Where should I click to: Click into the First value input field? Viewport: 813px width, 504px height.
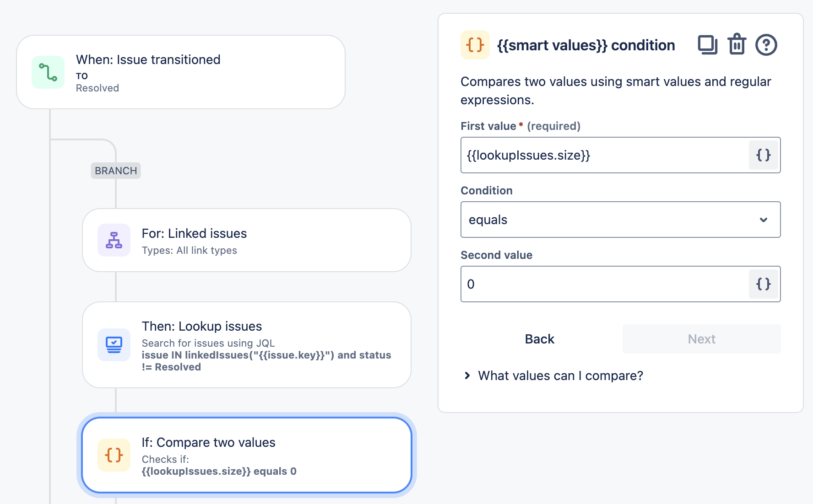(604, 155)
